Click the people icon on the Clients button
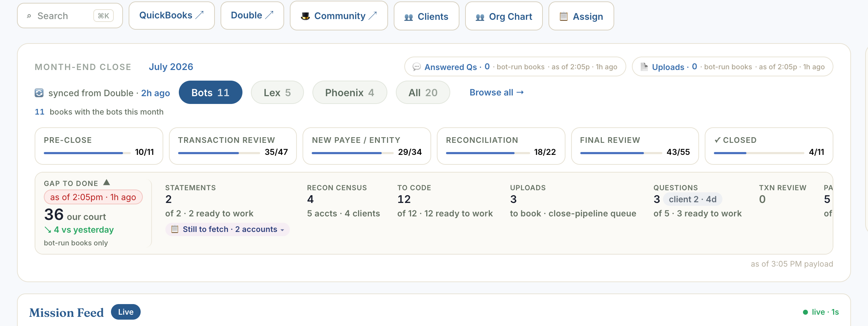Screen dimensions: 868x326 pos(409,17)
